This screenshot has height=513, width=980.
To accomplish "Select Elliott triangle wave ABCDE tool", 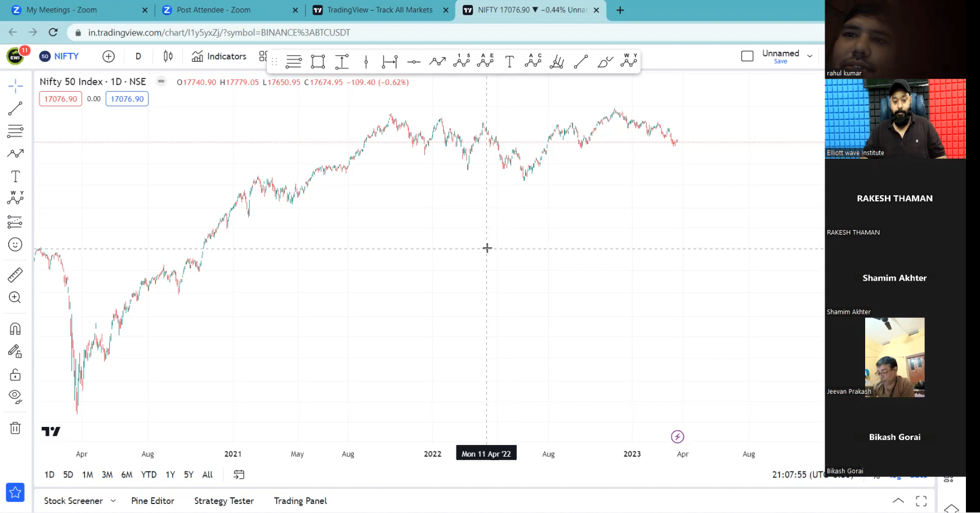I will pos(485,61).
